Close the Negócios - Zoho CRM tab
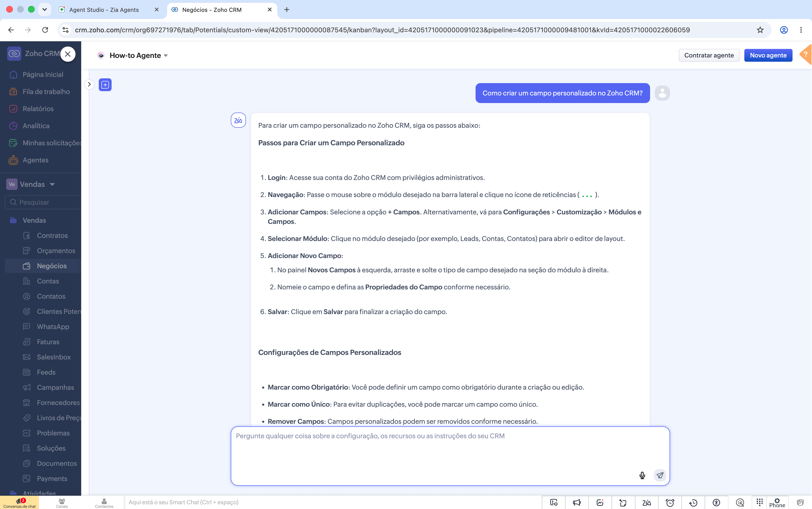Viewport: 812px width, 509px height. 270,10
